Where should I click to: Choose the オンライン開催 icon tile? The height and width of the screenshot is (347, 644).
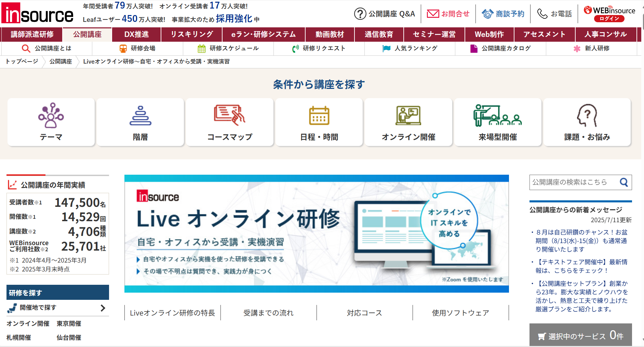408,116
